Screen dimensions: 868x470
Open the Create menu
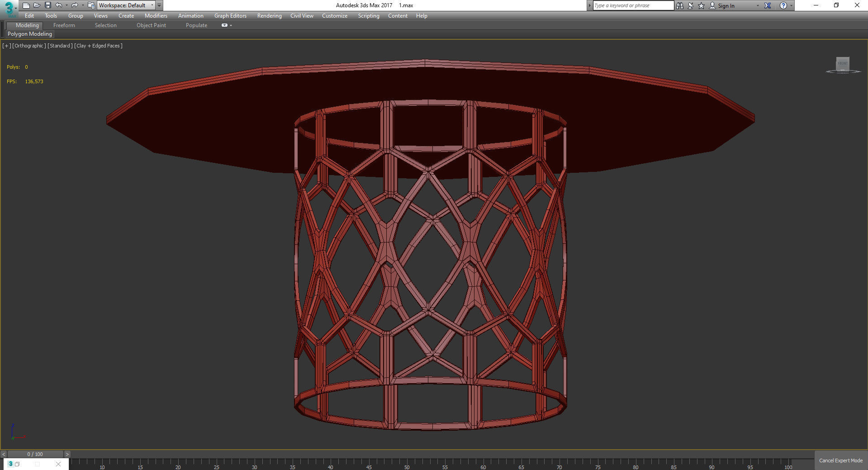[x=126, y=16]
